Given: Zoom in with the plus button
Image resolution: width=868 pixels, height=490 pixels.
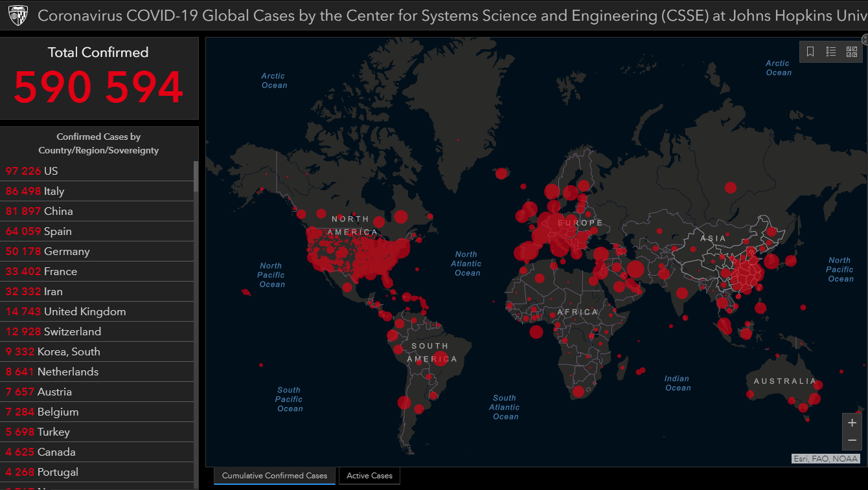Looking at the screenshot, I should (x=852, y=423).
